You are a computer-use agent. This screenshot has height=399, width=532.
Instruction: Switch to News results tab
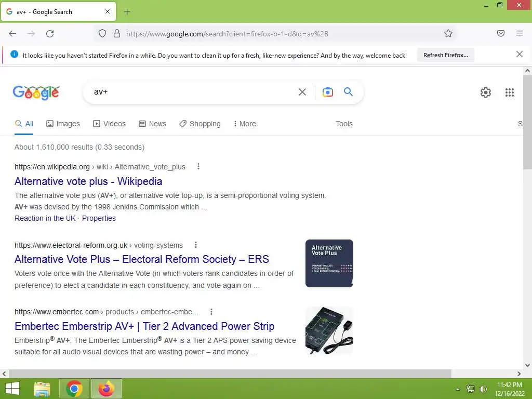point(152,124)
